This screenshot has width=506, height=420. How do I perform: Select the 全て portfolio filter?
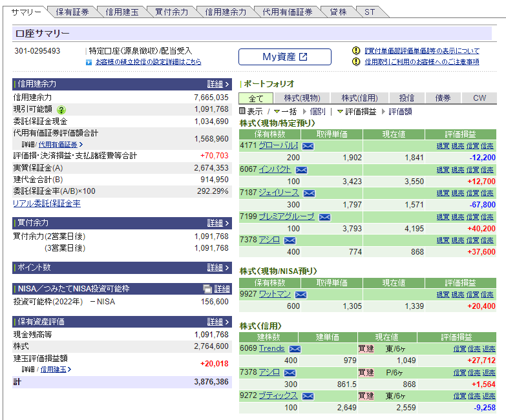(256, 98)
